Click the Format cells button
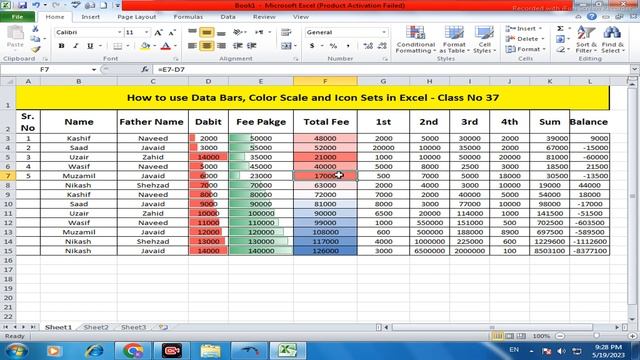 tap(525, 49)
